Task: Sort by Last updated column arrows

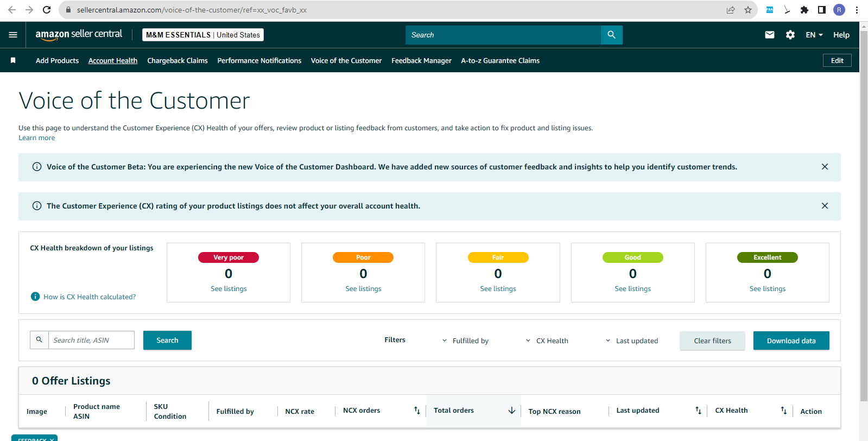Action: pos(698,411)
